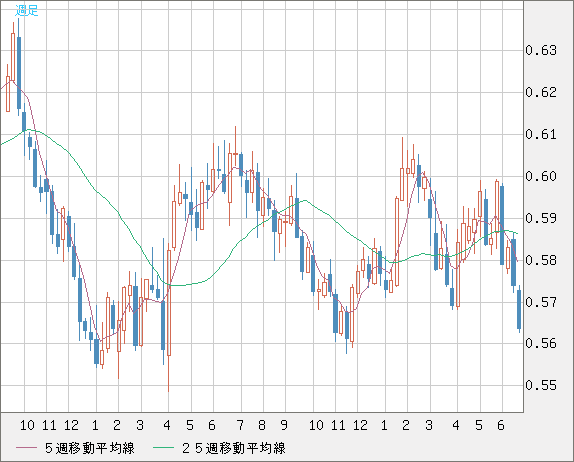
Task: Click the 0.60 price axis label
Action: click(541, 176)
